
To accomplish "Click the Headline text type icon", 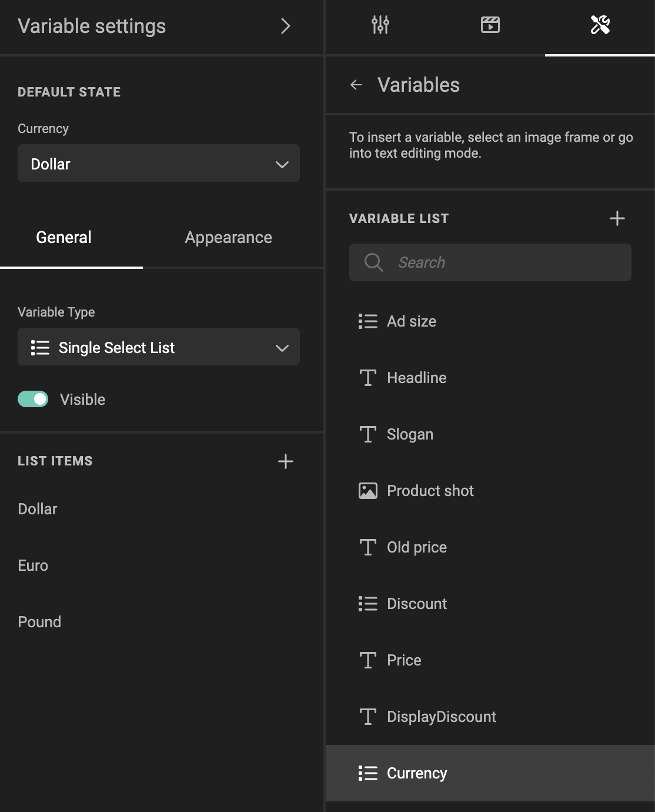I will (x=368, y=378).
